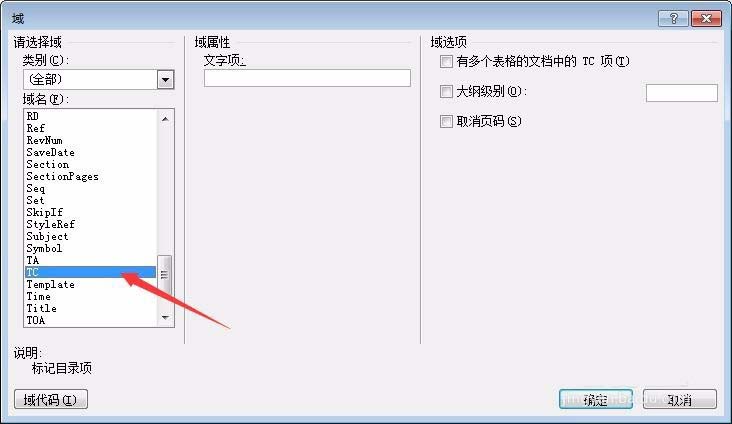Screen dimensions: 732x424
Task: Click the scroll up arrow in field list
Action: [165, 119]
